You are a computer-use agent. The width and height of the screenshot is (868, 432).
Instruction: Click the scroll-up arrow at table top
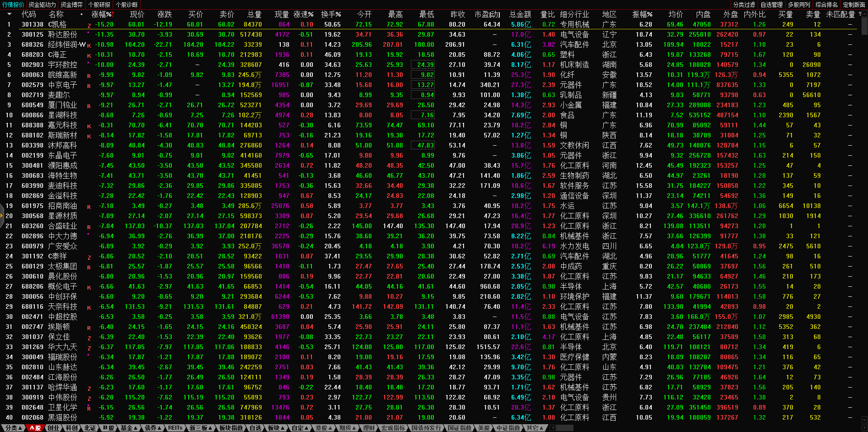864,14
